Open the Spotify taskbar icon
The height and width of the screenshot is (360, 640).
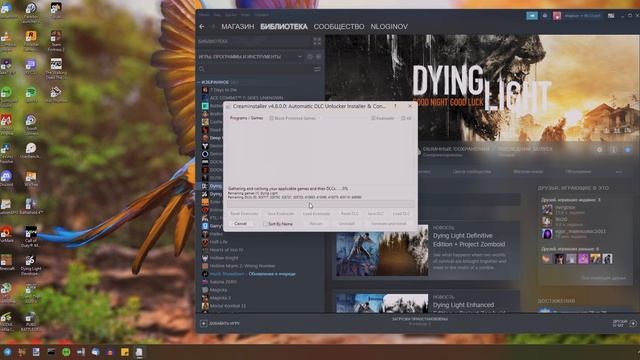pyautogui.click(x=66, y=352)
